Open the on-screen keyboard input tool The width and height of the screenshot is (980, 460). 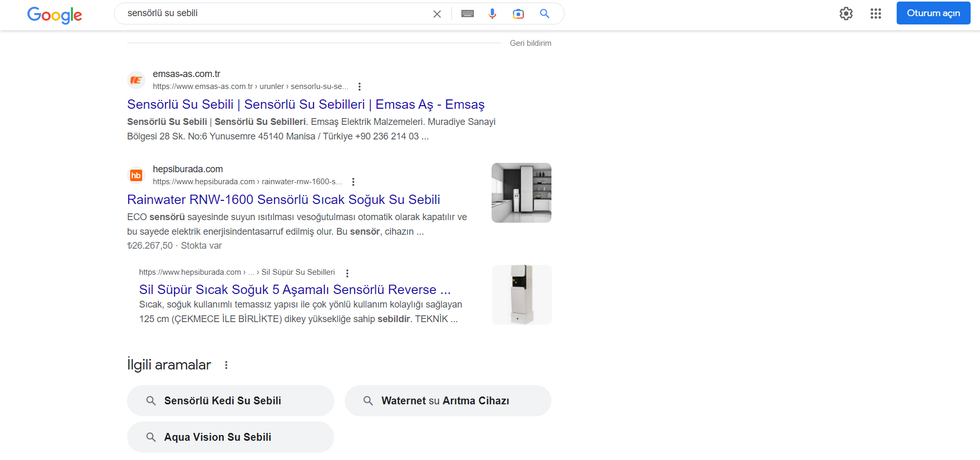pyautogui.click(x=468, y=14)
